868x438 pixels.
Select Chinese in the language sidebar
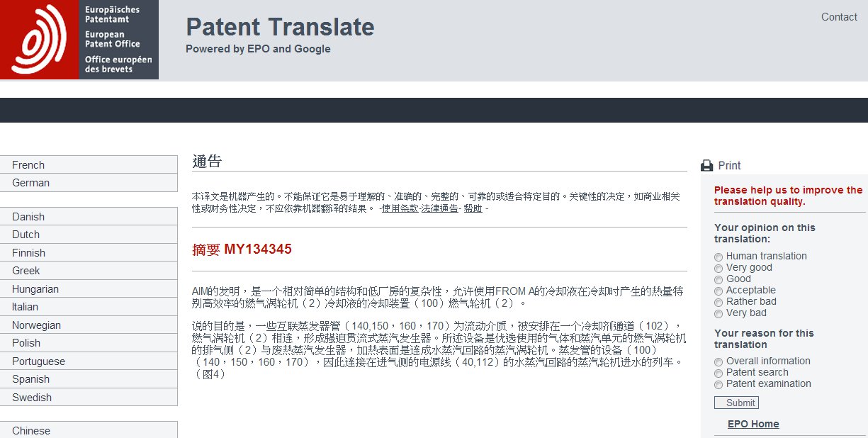pyautogui.click(x=31, y=430)
